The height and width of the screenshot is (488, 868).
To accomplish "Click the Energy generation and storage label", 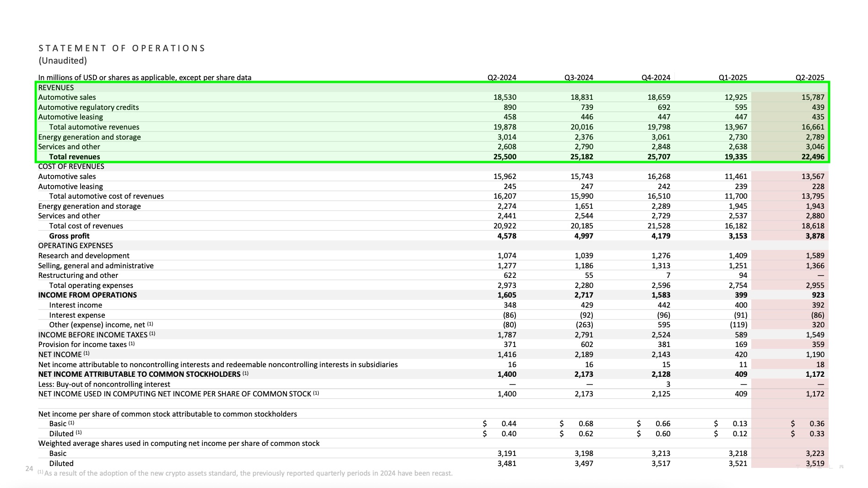I will 90,136.
